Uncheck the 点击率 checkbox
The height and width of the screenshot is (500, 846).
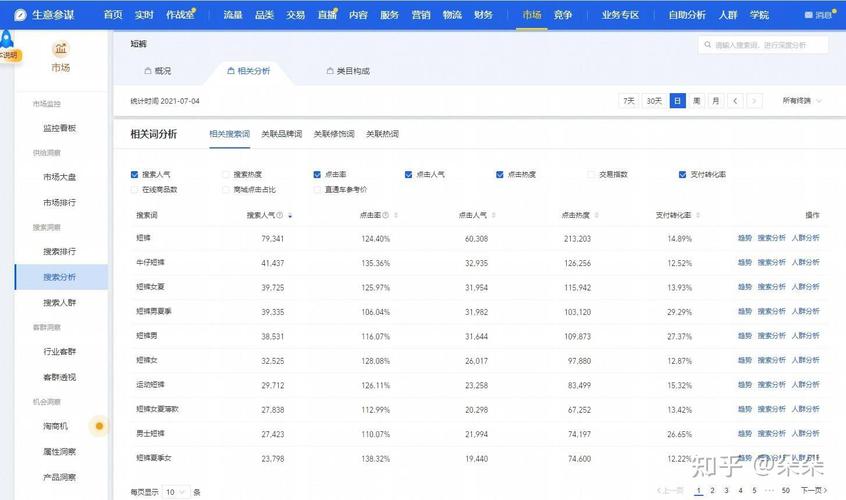[x=317, y=174]
